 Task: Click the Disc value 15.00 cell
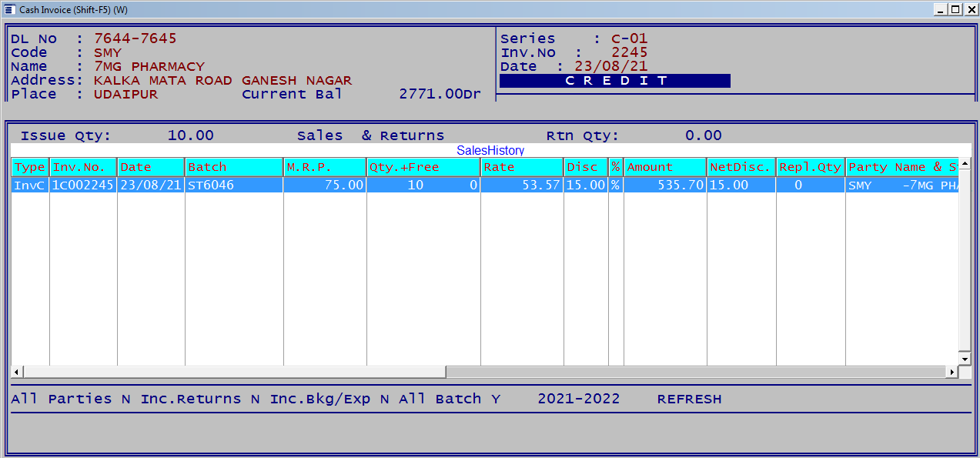point(586,186)
